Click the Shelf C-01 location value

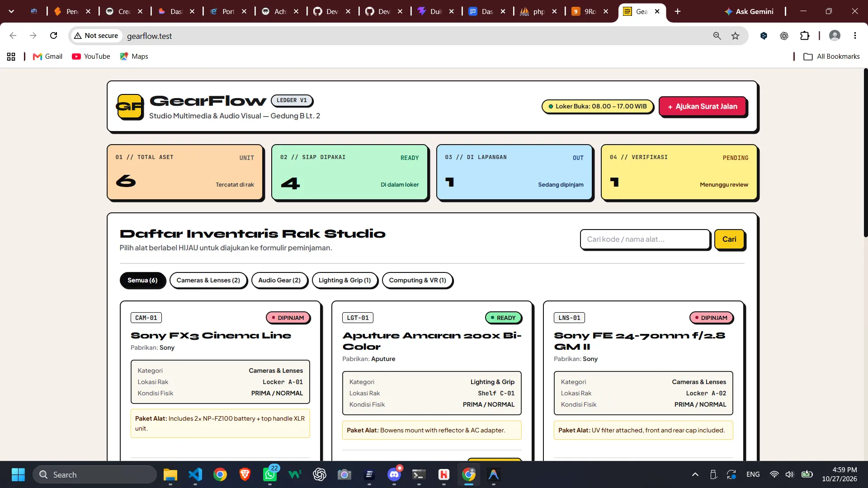(x=496, y=393)
